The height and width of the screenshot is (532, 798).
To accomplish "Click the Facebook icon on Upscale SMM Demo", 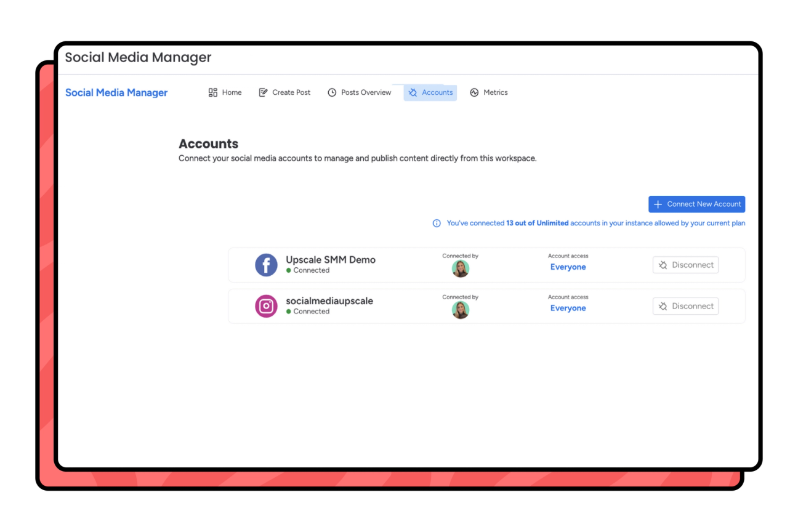I will (266, 265).
